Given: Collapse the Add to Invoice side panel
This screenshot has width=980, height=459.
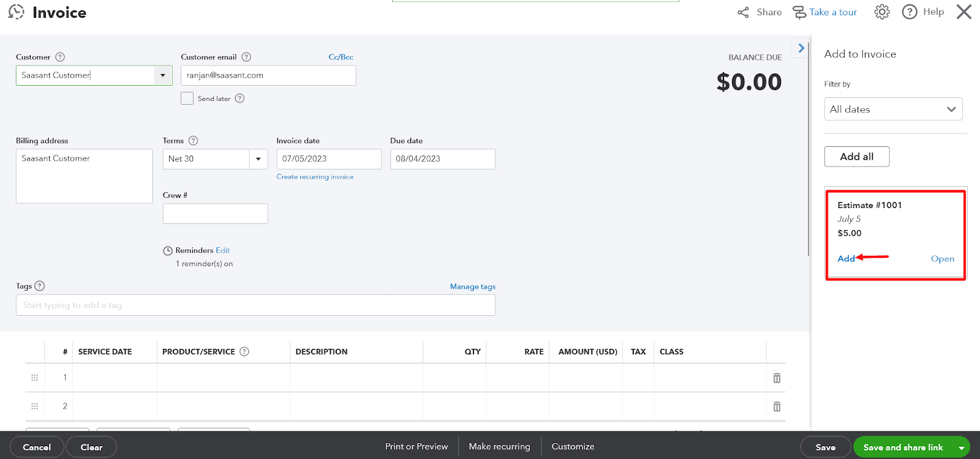Looking at the screenshot, I should [x=801, y=48].
